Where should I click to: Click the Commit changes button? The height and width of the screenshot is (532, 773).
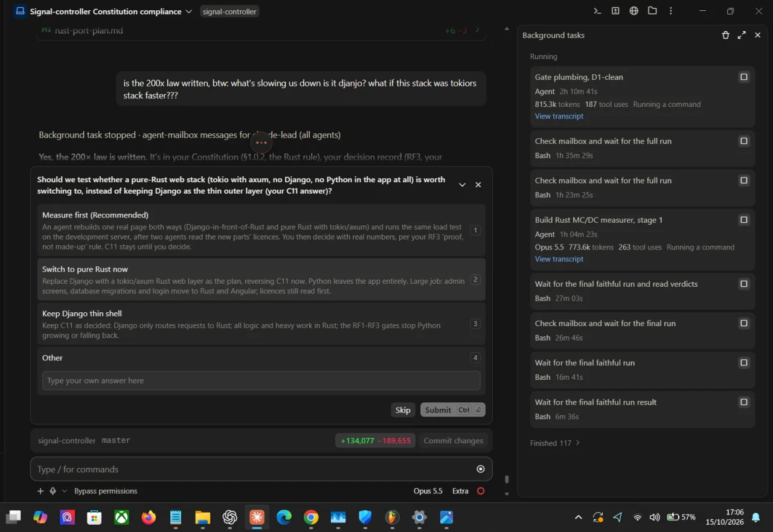tap(454, 441)
